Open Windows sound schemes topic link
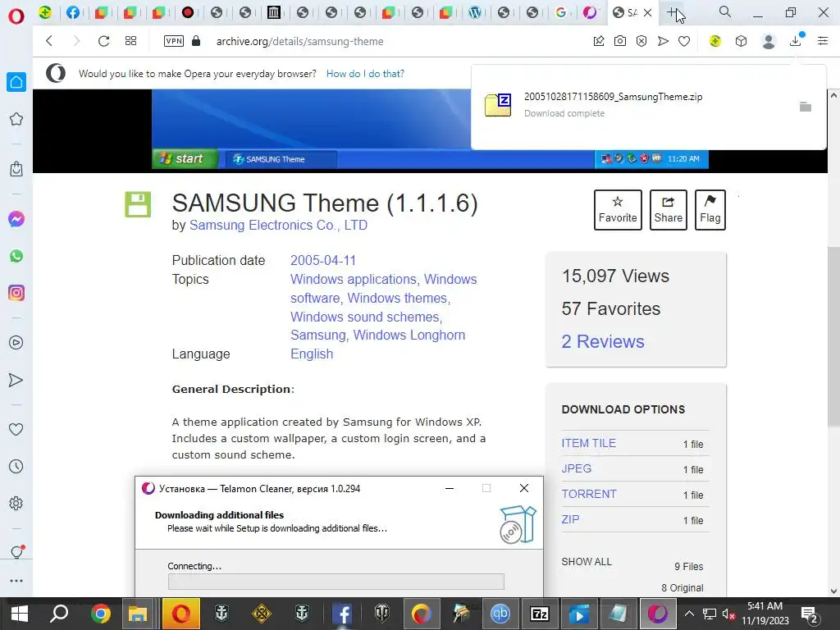The image size is (840, 630). [366, 317]
